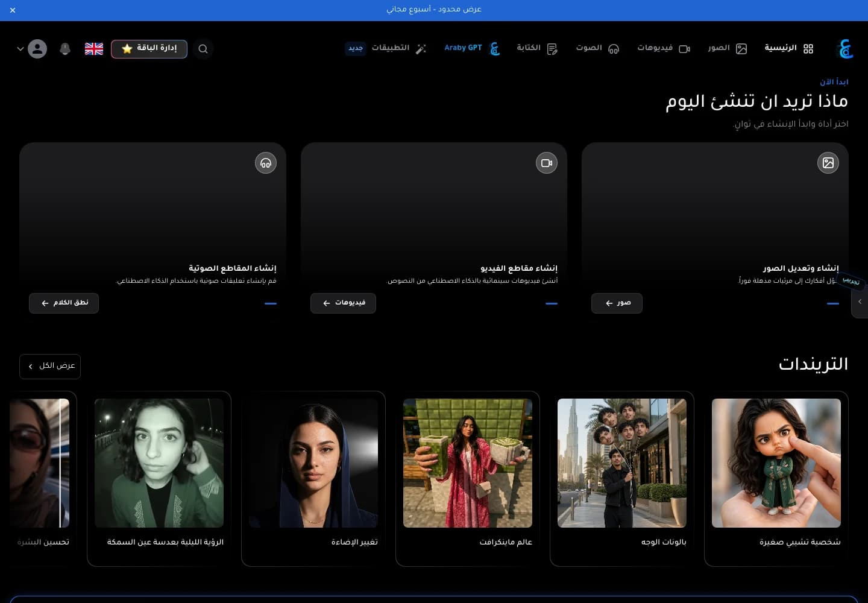Image resolution: width=868 pixels, height=603 pixels.
Task: Switch language via the UK flag
Action: tap(94, 49)
